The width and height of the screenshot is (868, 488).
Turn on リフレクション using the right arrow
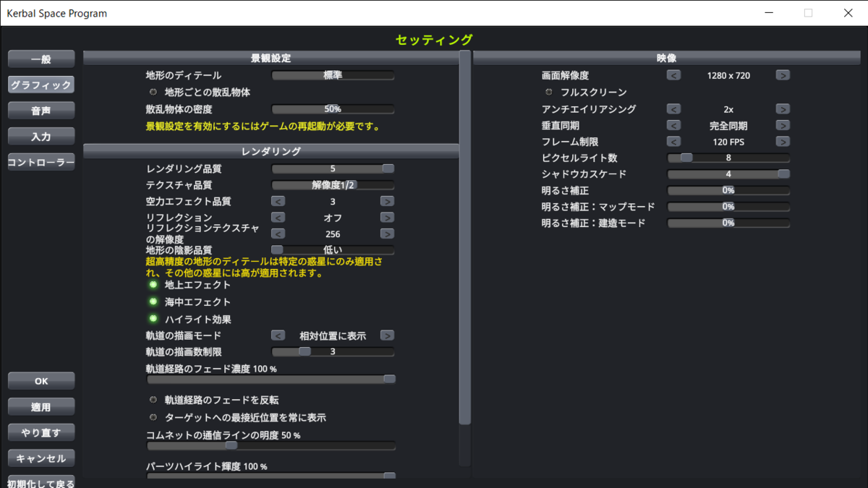click(x=387, y=217)
